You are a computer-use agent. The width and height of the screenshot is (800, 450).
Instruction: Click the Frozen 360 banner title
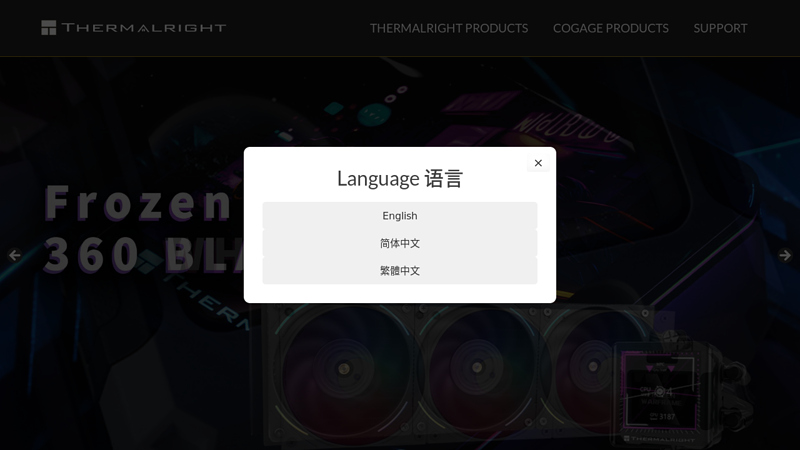tap(144, 228)
